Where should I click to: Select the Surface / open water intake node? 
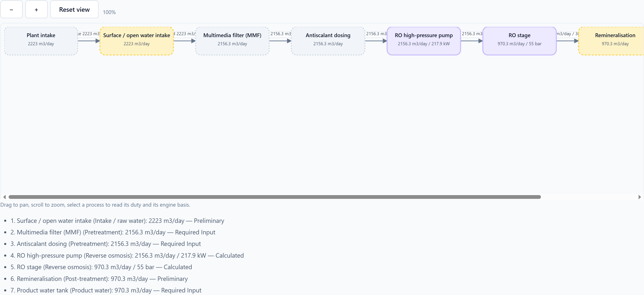(x=137, y=41)
